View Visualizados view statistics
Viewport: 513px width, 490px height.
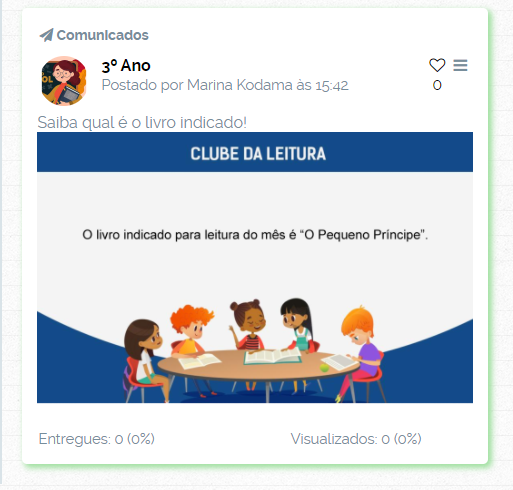[x=356, y=439]
